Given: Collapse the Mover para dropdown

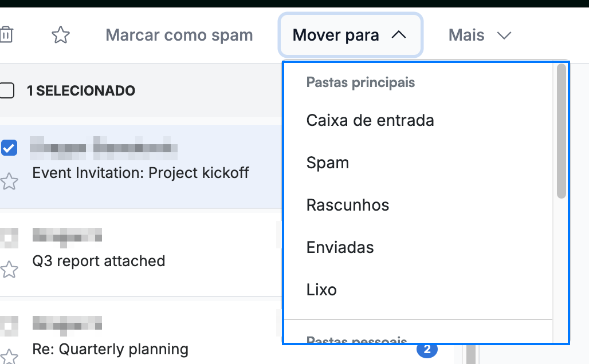Looking at the screenshot, I should (x=351, y=35).
